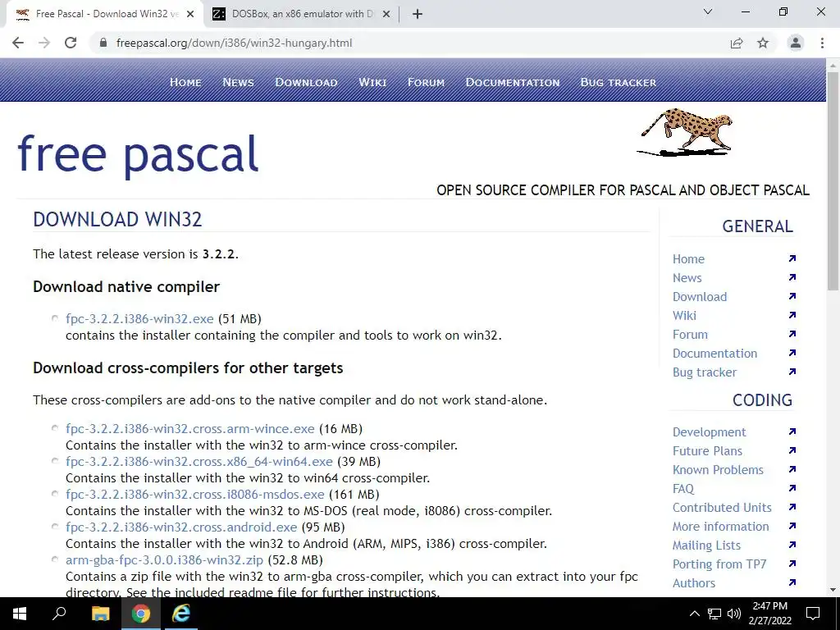Open the More information link
840x630 pixels.
[720, 527]
